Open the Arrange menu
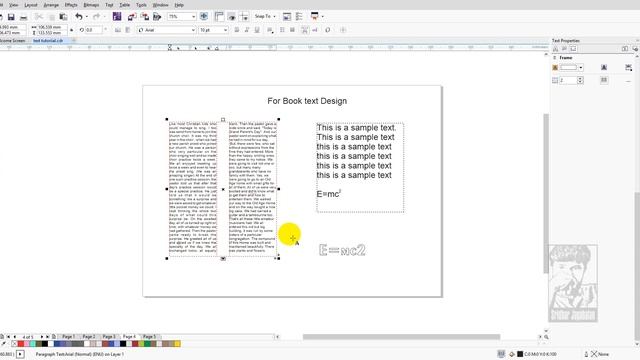This screenshot has height=360, width=640. pyautogui.click(x=51, y=5)
